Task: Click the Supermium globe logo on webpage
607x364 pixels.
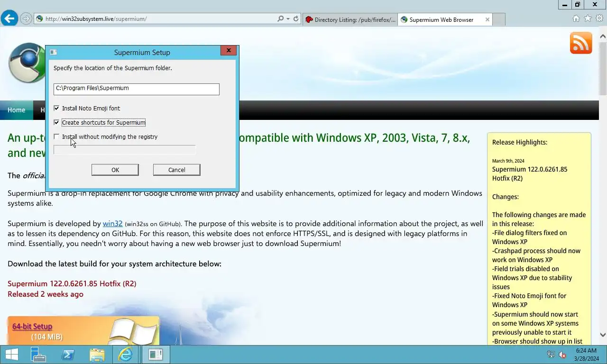Action: (x=27, y=63)
